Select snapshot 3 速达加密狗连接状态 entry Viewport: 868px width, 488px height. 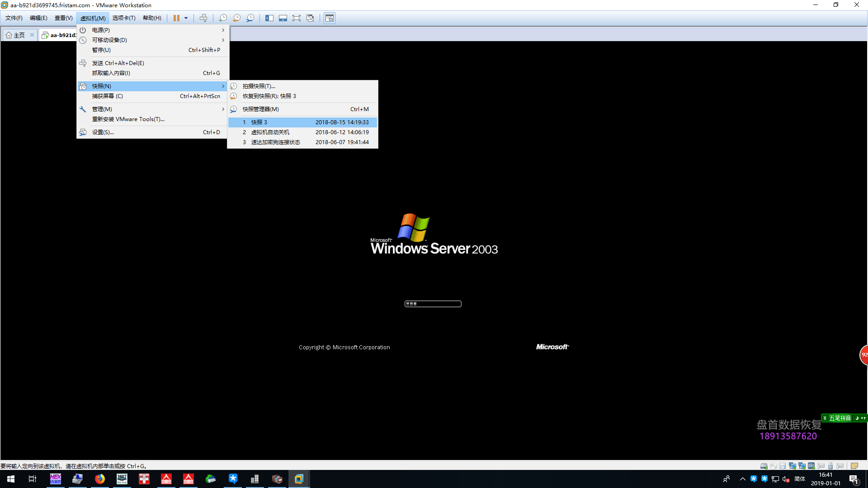[x=302, y=142]
